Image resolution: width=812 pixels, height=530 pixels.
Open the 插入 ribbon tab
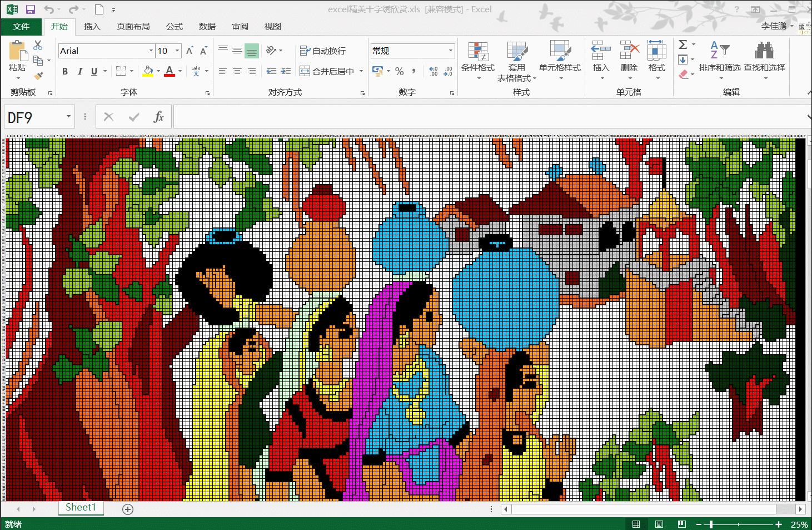(x=92, y=26)
